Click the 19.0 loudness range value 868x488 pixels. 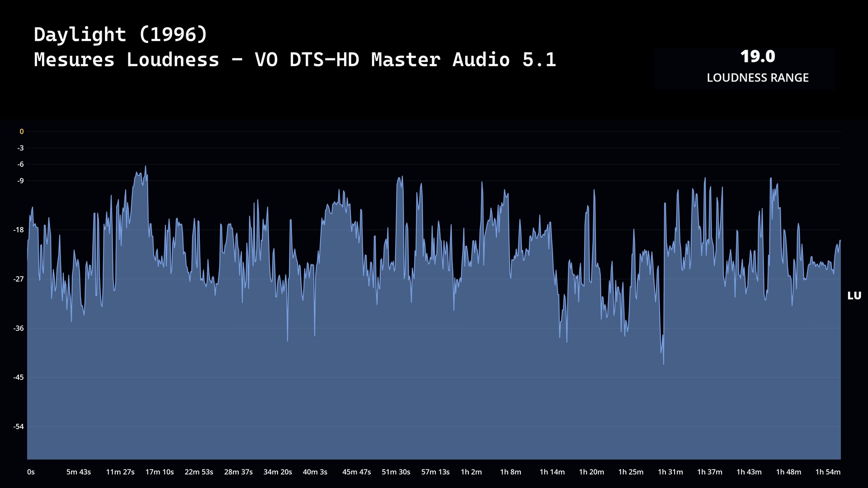pyautogui.click(x=758, y=56)
